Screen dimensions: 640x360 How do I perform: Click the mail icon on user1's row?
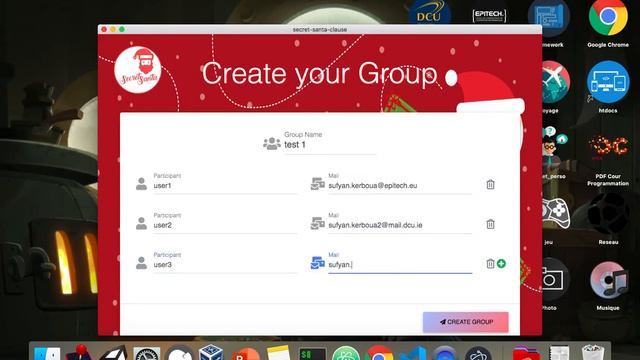[318, 184]
